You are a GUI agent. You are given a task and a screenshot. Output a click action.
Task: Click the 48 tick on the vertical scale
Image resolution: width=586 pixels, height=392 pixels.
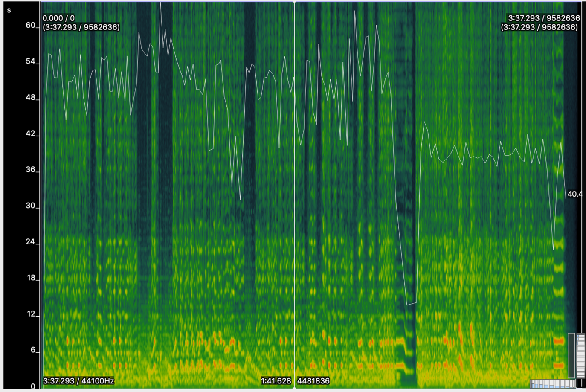pyautogui.click(x=30, y=98)
